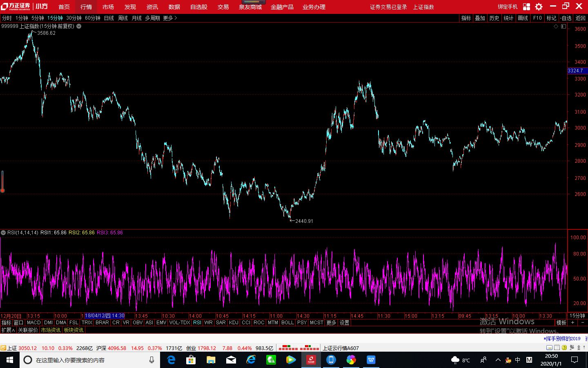Image resolution: width=588 pixels, height=368 pixels.
Task: Open 首页 menu tab
Action: click(64, 7)
